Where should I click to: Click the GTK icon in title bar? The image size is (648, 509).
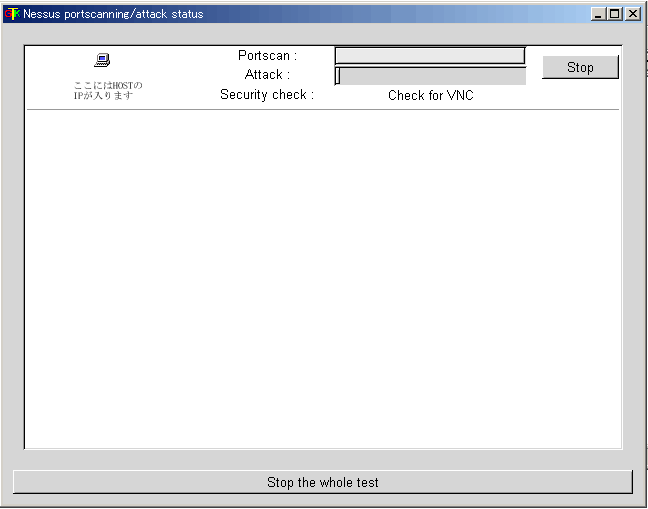(x=12, y=14)
